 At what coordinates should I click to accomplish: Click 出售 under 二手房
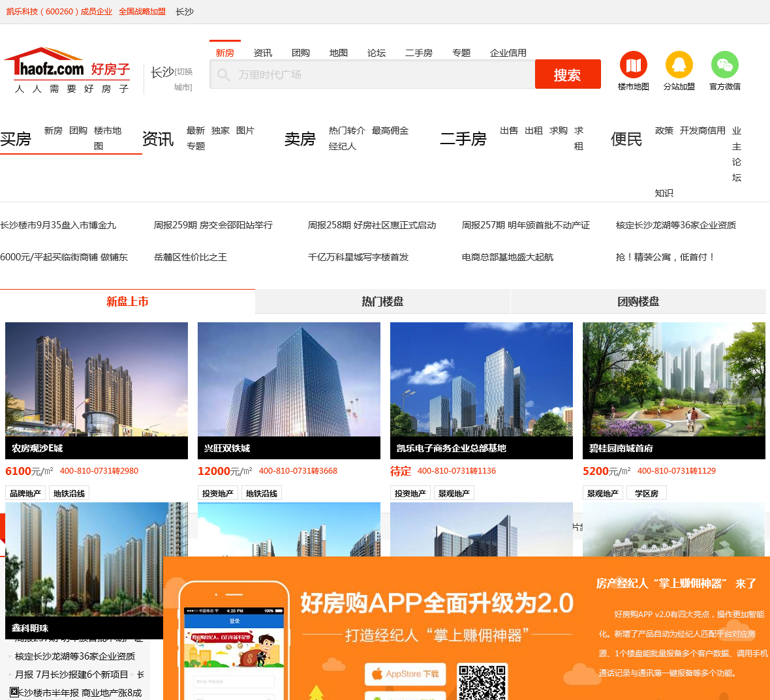509,130
